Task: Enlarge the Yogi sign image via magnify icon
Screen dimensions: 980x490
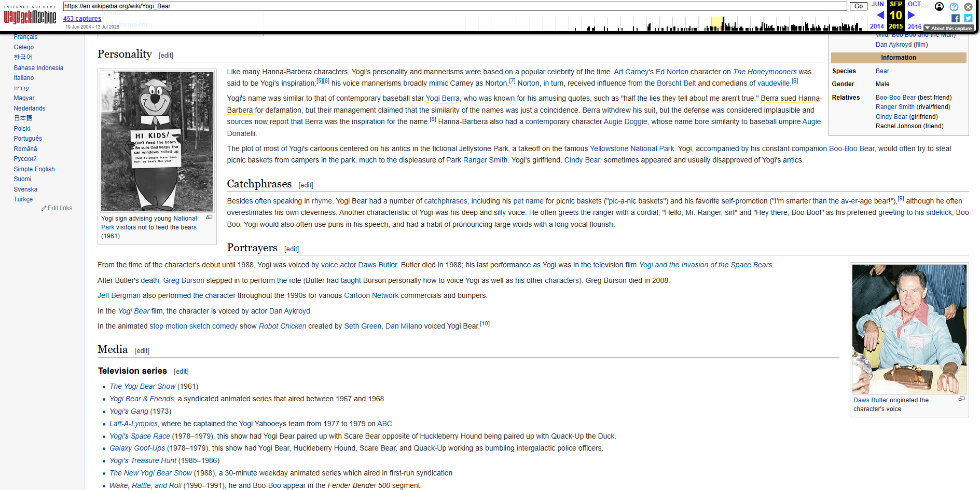Action: coord(209,217)
